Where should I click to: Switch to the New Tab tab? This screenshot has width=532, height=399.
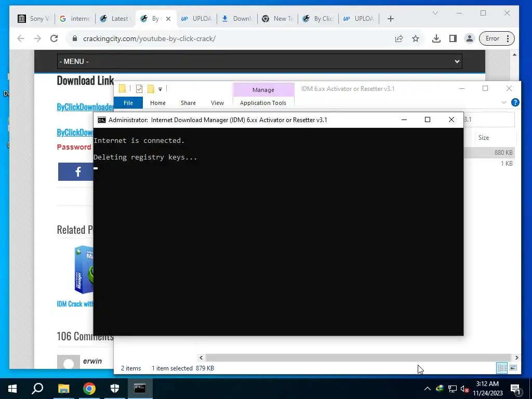tap(278, 19)
